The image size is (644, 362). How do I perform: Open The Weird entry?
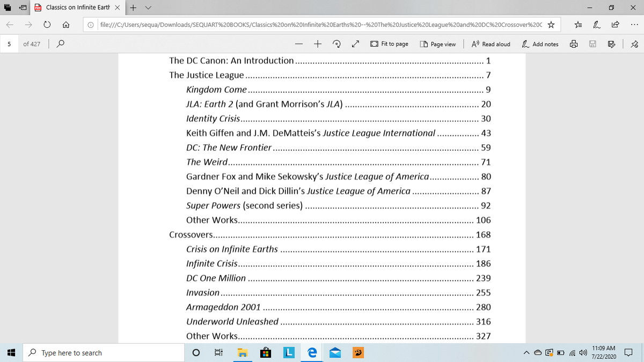[x=338, y=162]
